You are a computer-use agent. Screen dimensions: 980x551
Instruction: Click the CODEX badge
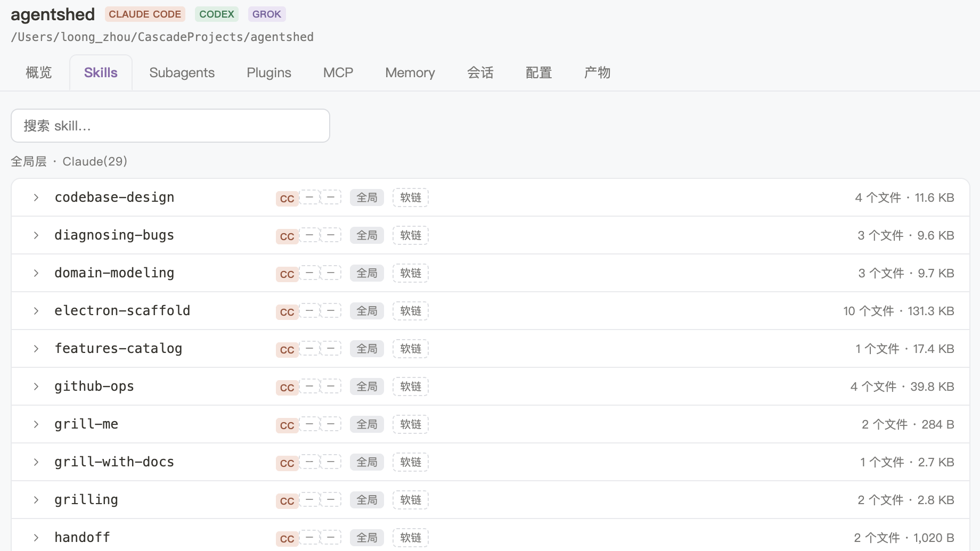[217, 14]
